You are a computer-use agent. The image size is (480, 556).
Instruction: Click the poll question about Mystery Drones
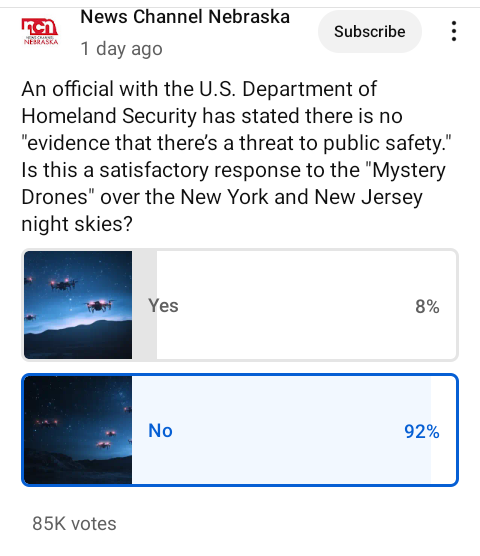click(x=236, y=156)
